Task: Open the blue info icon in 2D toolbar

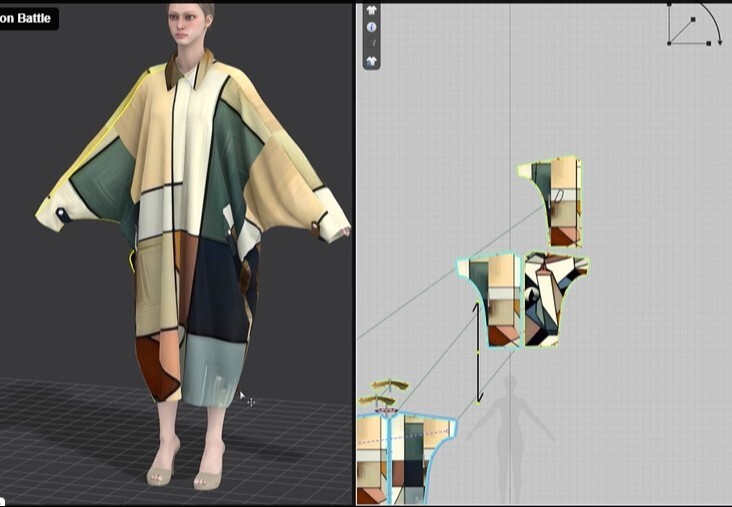Action: pos(372,27)
